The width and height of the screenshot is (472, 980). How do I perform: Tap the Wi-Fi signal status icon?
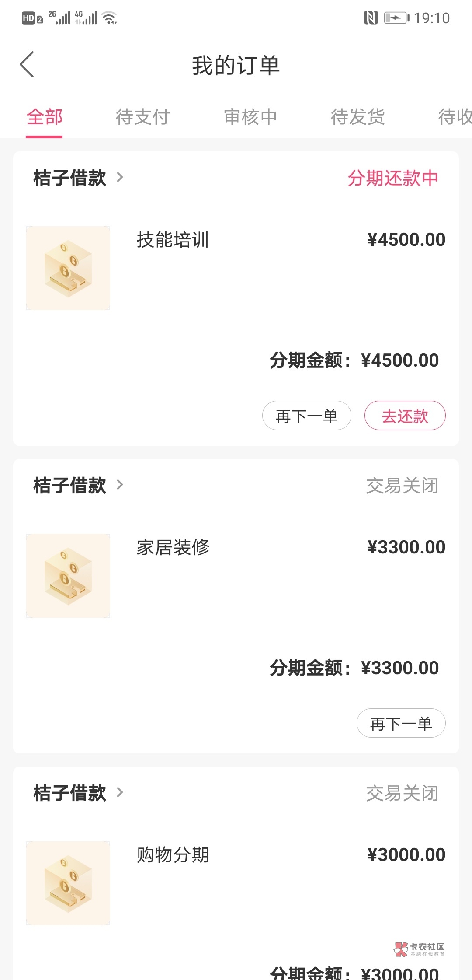109,18
